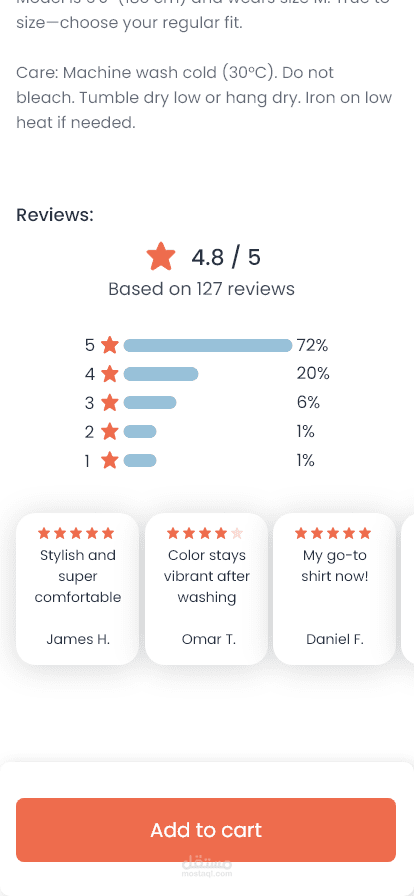
Task: Select the 3-star rating row star
Action: pyautogui.click(x=109, y=403)
